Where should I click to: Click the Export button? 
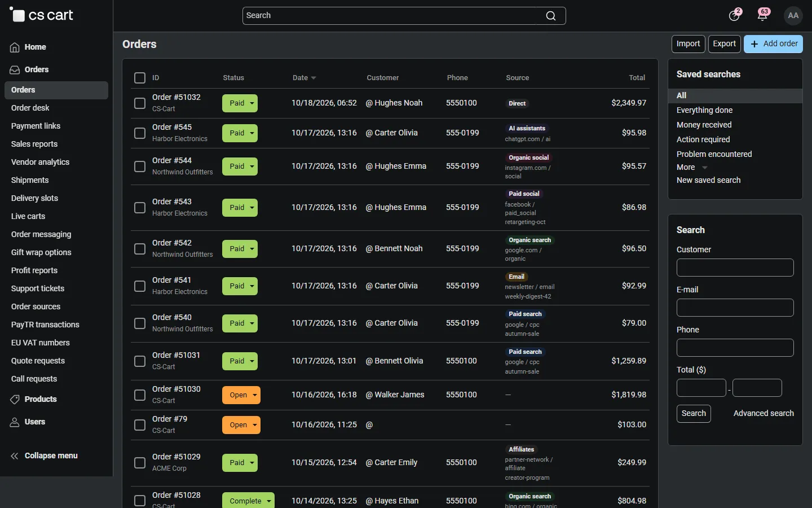click(725, 44)
